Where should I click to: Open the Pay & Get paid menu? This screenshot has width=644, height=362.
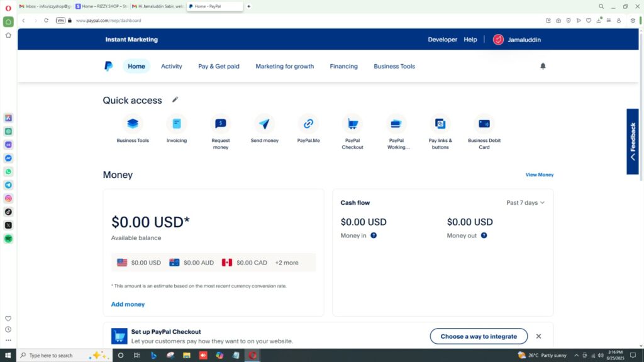218,66
